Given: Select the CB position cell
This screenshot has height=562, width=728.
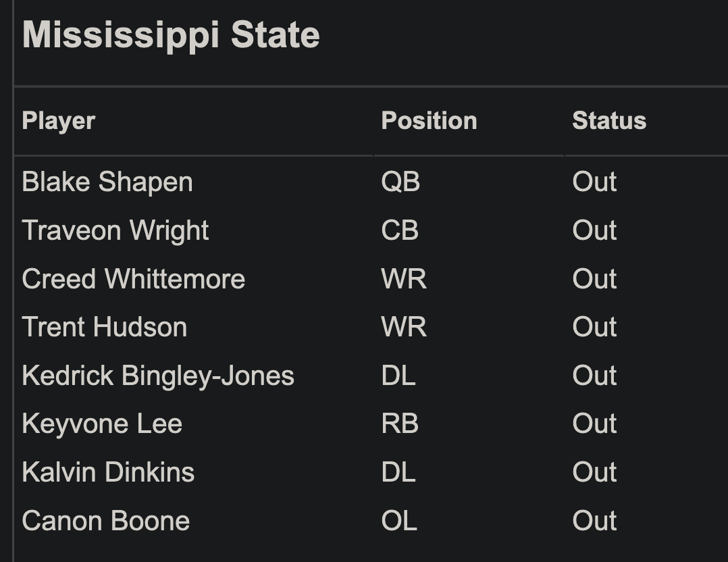Looking at the screenshot, I should click(x=400, y=231).
